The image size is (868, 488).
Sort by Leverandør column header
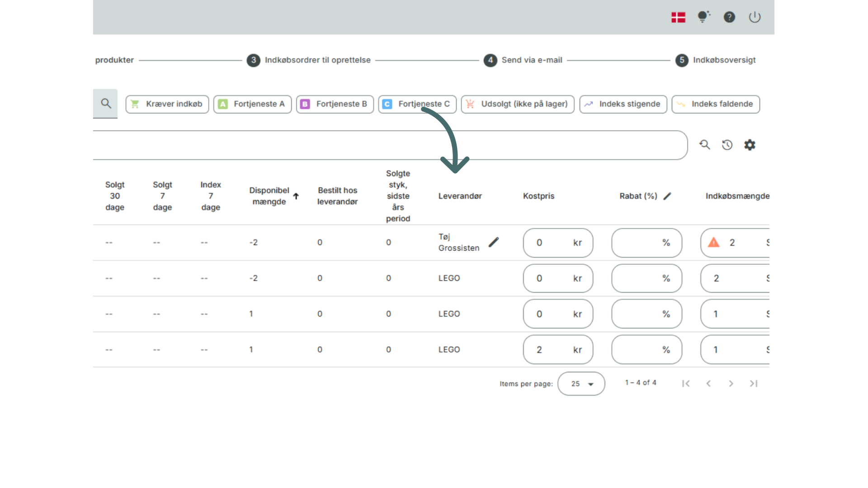(460, 196)
